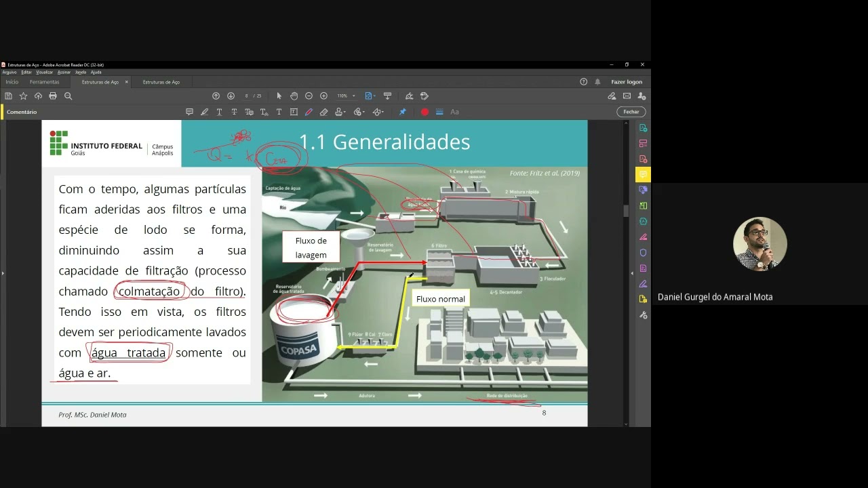Go to the next page
Viewport: 868px width, 488px height.
(231, 96)
